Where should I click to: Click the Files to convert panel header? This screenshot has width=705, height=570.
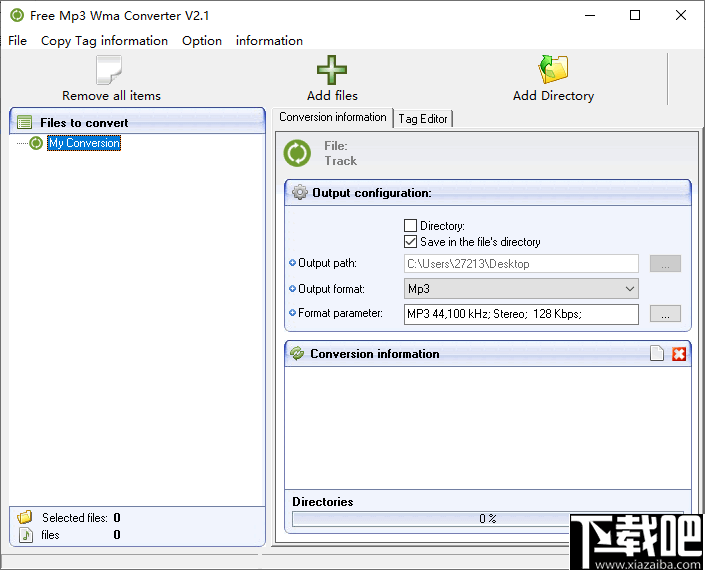138,122
